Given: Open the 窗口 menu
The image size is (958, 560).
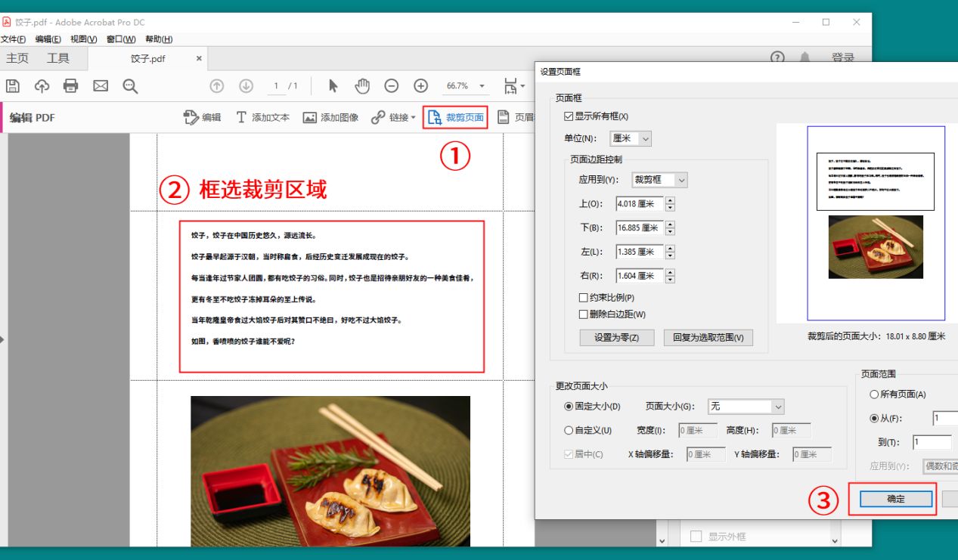Looking at the screenshot, I should (x=121, y=39).
